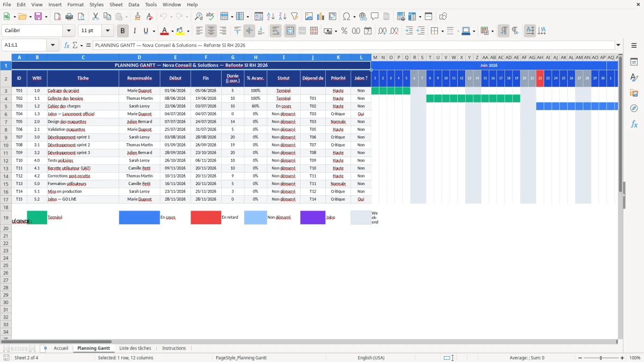
Task: Click the Insert Hyperlink icon
Action: point(363,17)
